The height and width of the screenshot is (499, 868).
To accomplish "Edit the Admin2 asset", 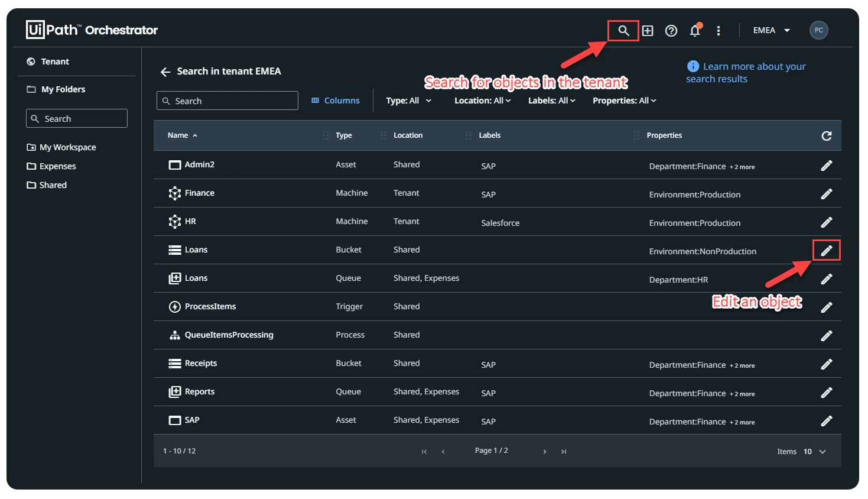I will tap(827, 166).
